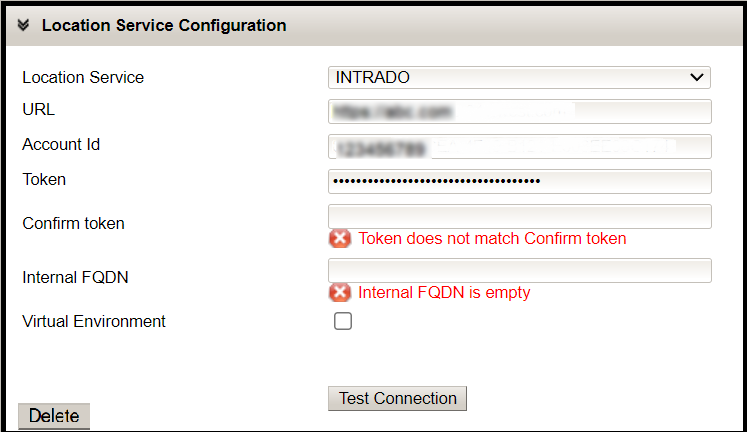Click the Location Service label text
This screenshot has height=432, width=747.
(83, 77)
